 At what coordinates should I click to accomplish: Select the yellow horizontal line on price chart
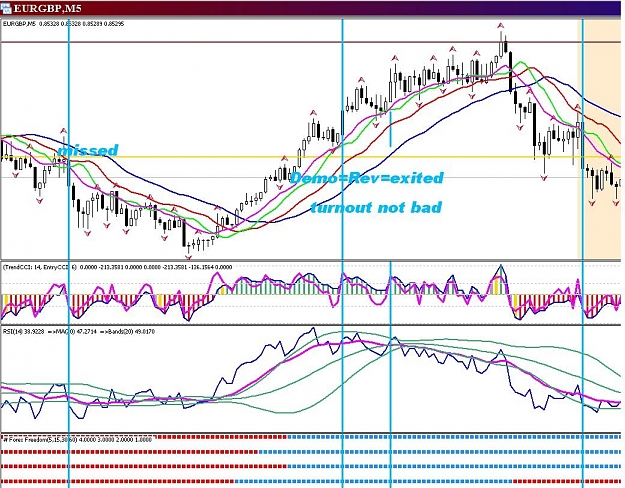pos(311,157)
